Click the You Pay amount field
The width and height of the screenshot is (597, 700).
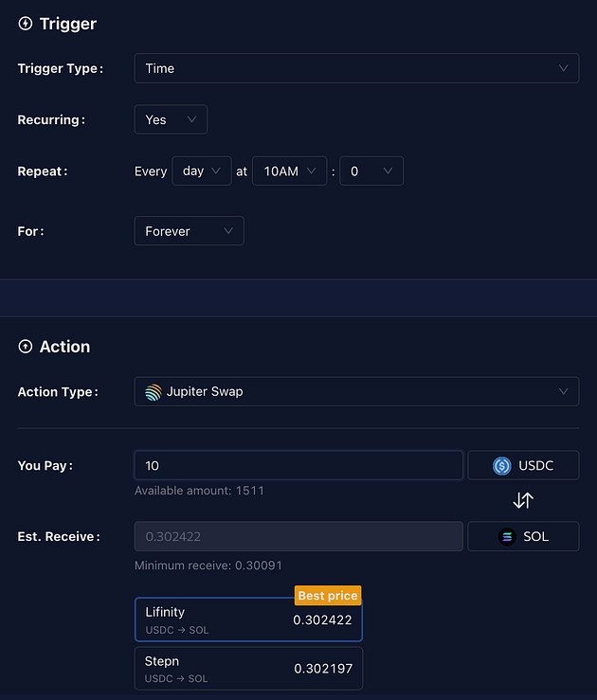(x=298, y=466)
